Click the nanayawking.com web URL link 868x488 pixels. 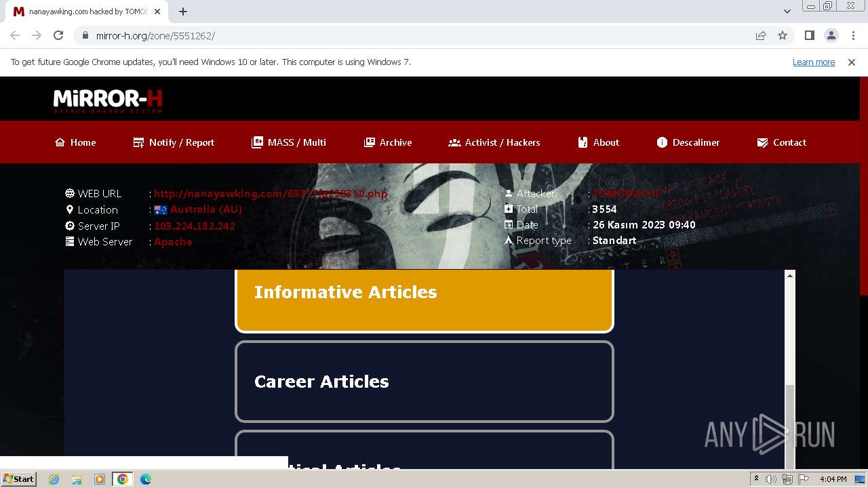(x=271, y=193)
